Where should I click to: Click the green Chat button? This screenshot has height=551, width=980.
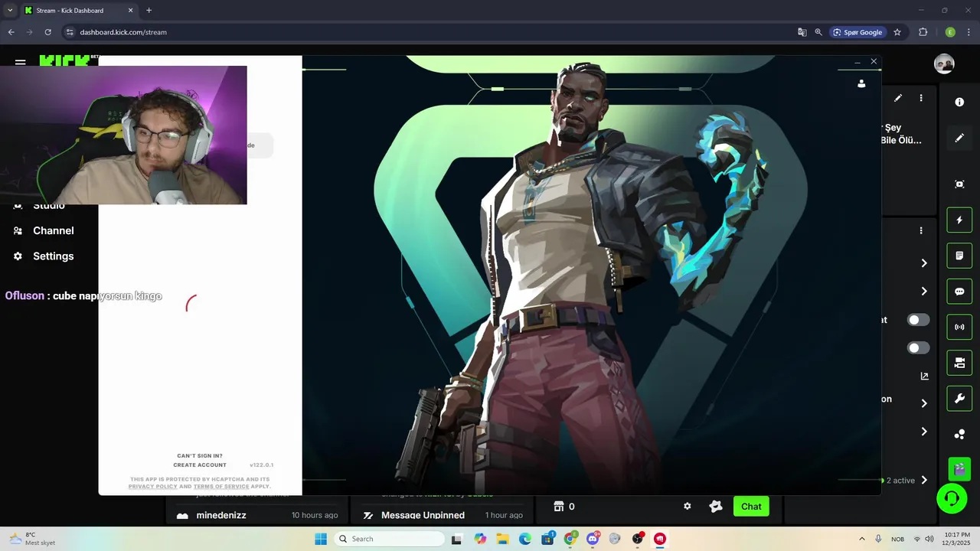pos(751,507)
